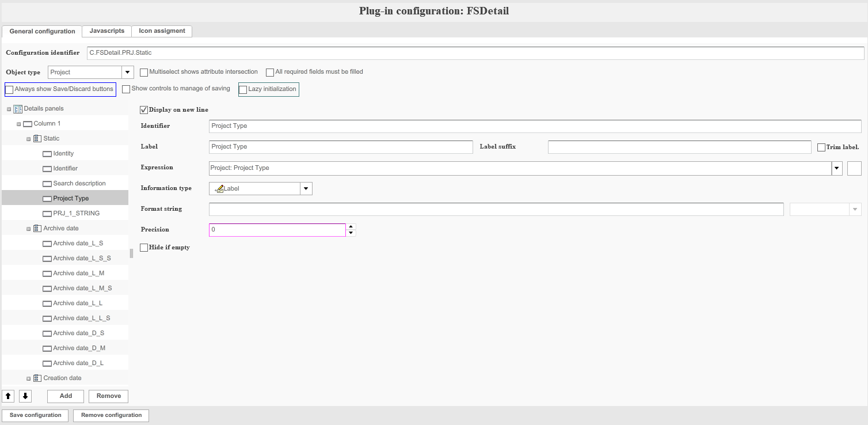
Task: Click the Column 1 node icon
Action: pos(27,124)
